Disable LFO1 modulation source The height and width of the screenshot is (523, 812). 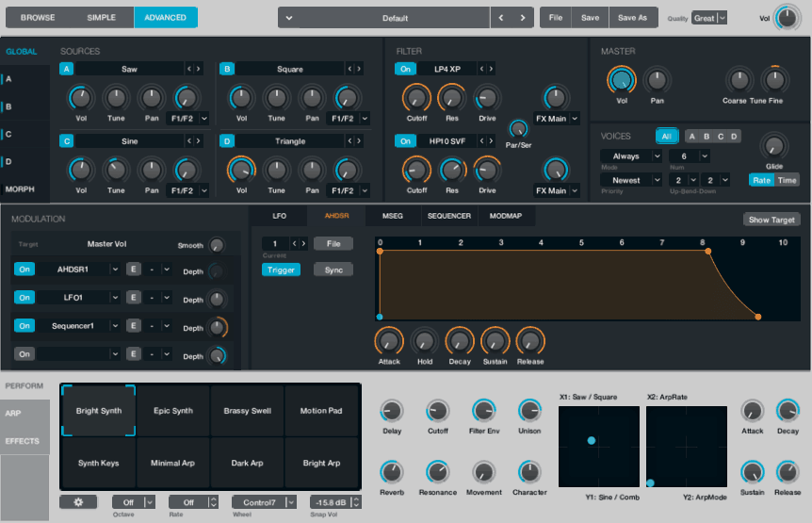(24, 297)
